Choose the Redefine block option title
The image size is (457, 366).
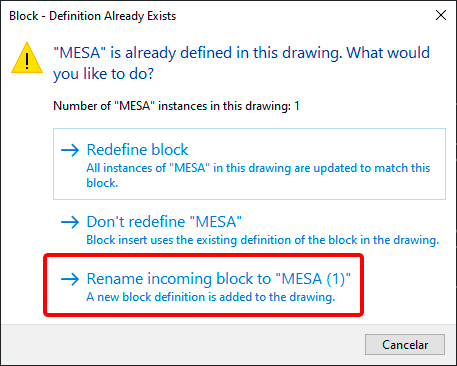coord(137,150)
